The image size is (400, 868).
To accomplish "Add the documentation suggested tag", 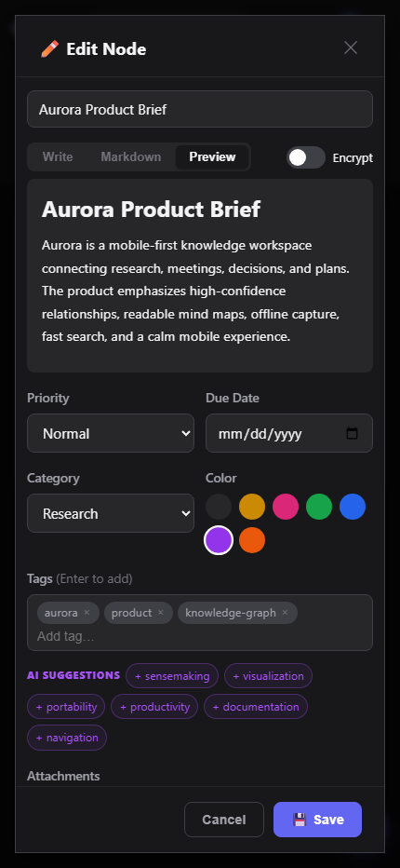I will pos(256,707).
